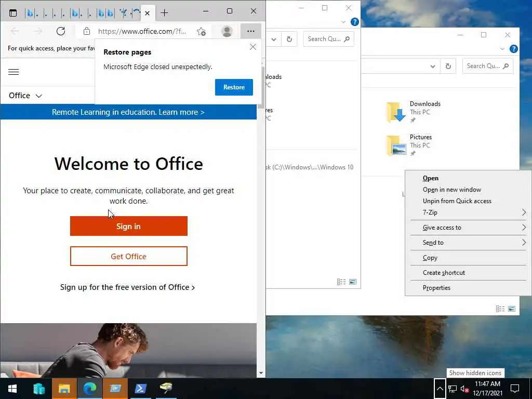Image resolution: width=532 pixels, height=399 pixels.
Task: Expand the Office dropdown
Action: point(25,96)
